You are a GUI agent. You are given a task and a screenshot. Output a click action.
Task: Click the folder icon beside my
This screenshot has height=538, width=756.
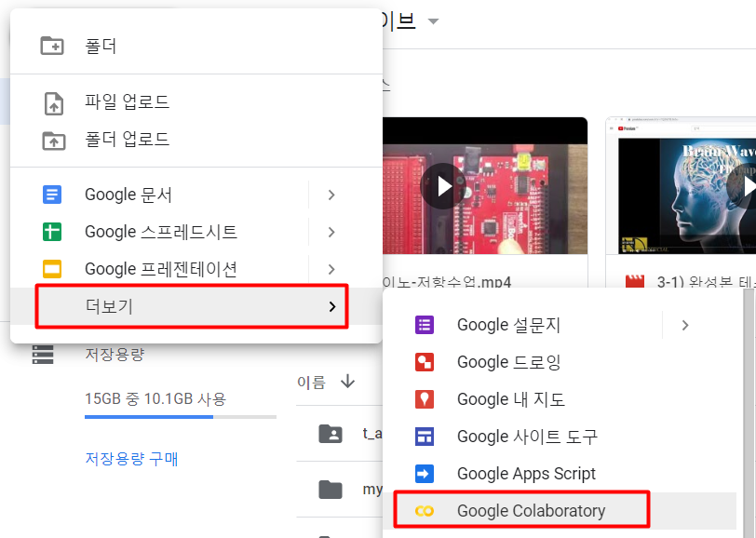pos(331,490)
